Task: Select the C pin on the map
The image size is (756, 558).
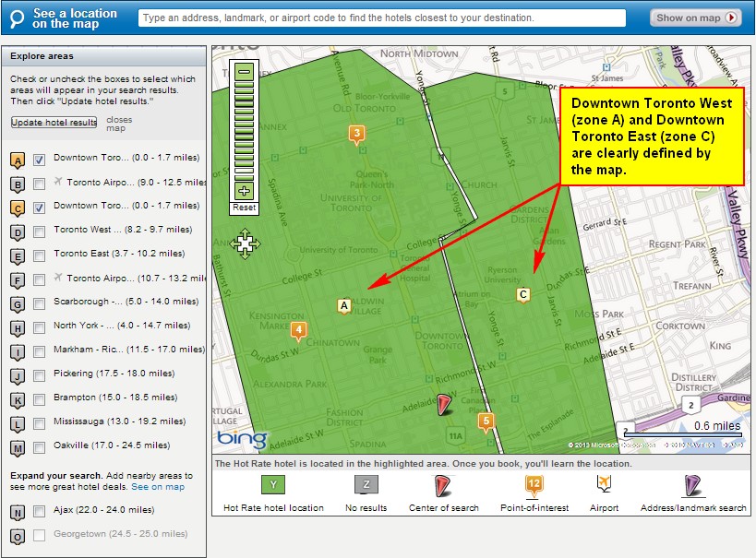Action: 523,294
